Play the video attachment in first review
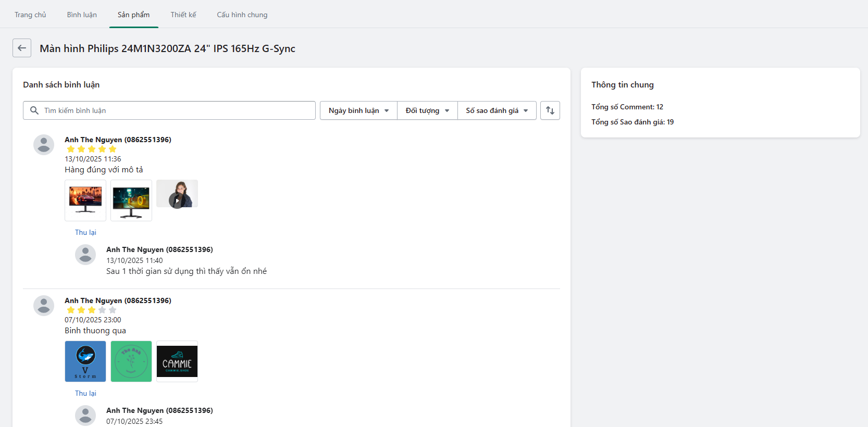The height and width of the screenshot is (427, 868). pyautogui.click(x=177, y=200)
